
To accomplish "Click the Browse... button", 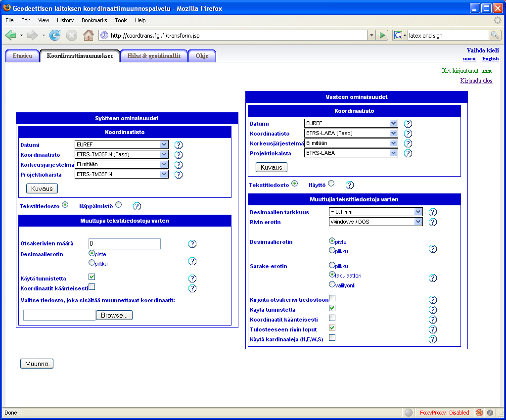I will [114, 316].
